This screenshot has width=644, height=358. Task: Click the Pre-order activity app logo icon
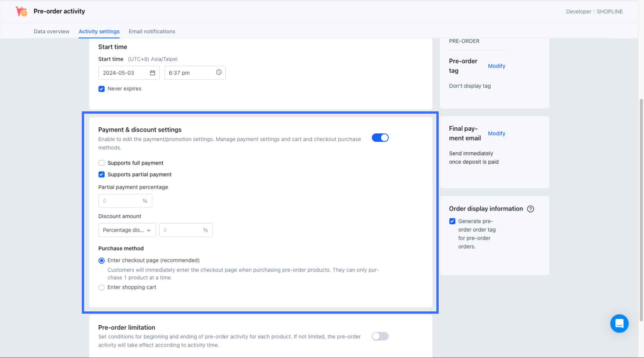point(21,11)
